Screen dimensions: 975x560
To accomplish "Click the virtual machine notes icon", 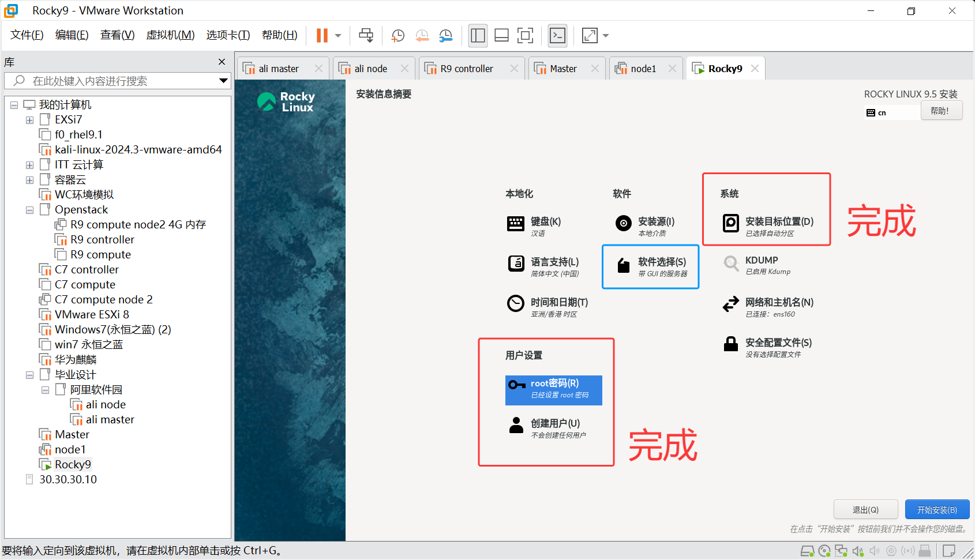I will (948, 551).
